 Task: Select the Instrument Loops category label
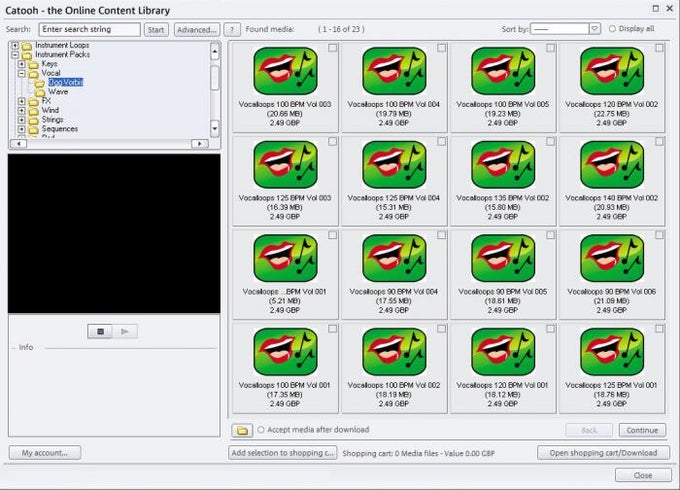62,45
